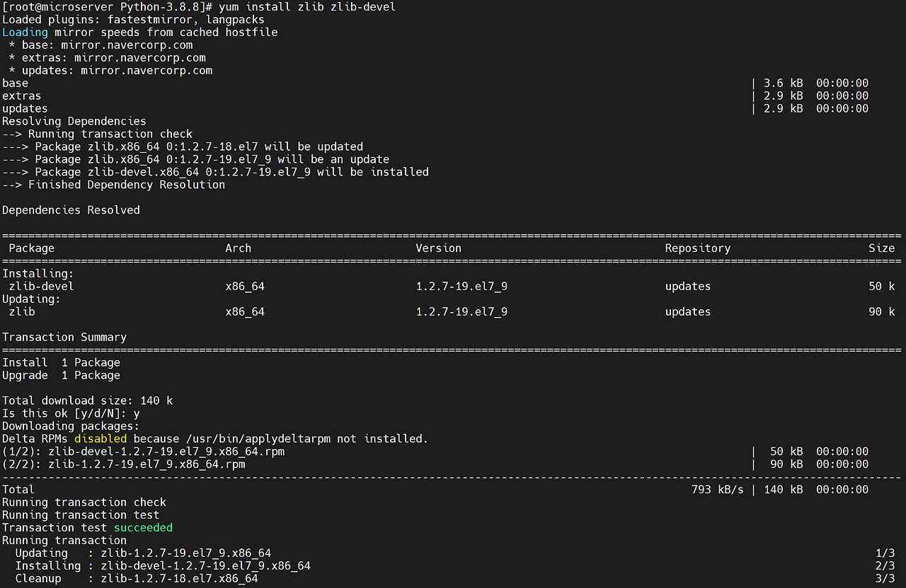Click the '2/3' progress counter
Screen dimensions: 906x588
pos(885,566)
